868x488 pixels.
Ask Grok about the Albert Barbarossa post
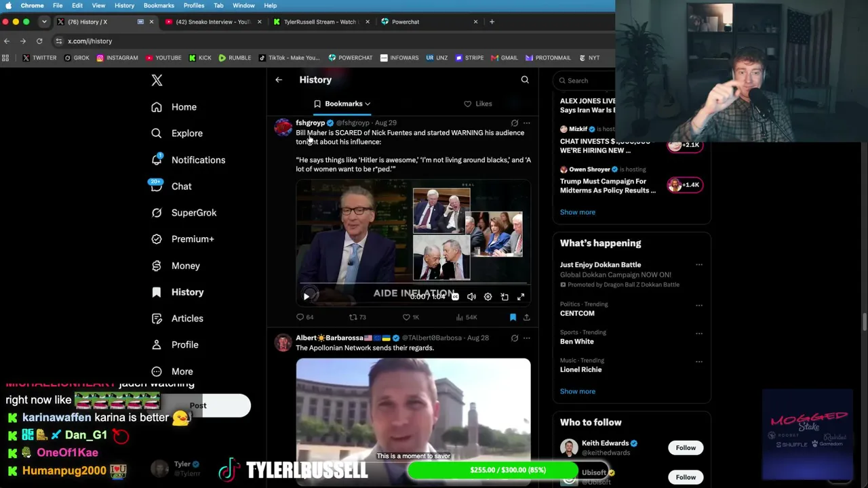click(515, 338)
